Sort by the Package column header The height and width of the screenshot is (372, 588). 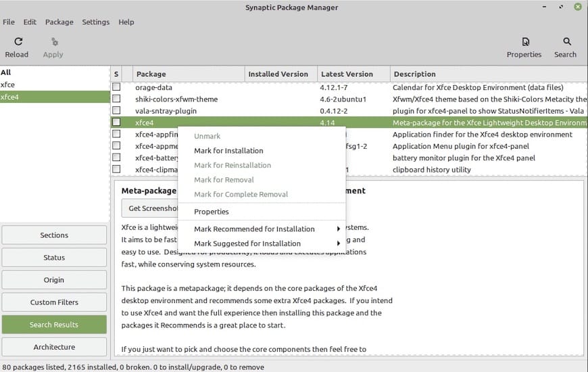(189, 74)
